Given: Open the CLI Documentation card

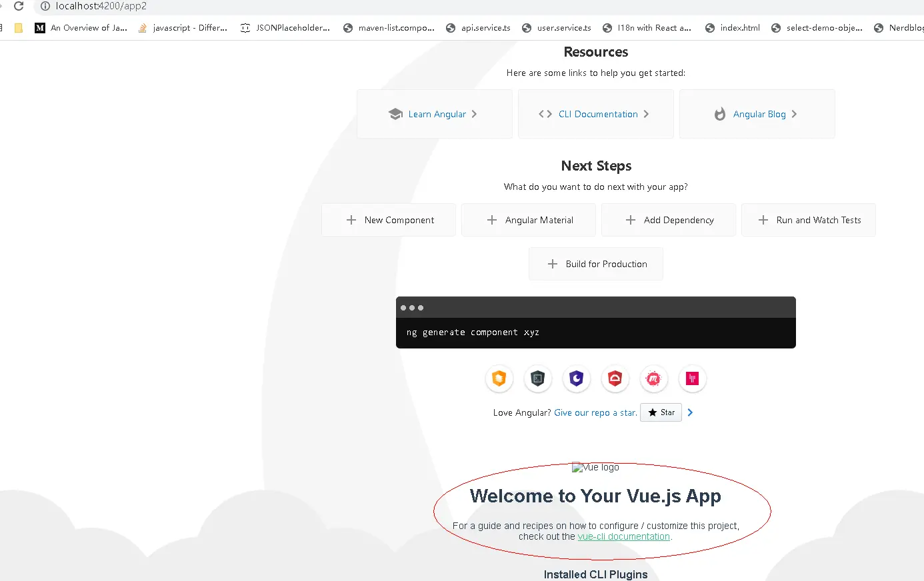Looking at the screenshot, I should click(596, 114).
